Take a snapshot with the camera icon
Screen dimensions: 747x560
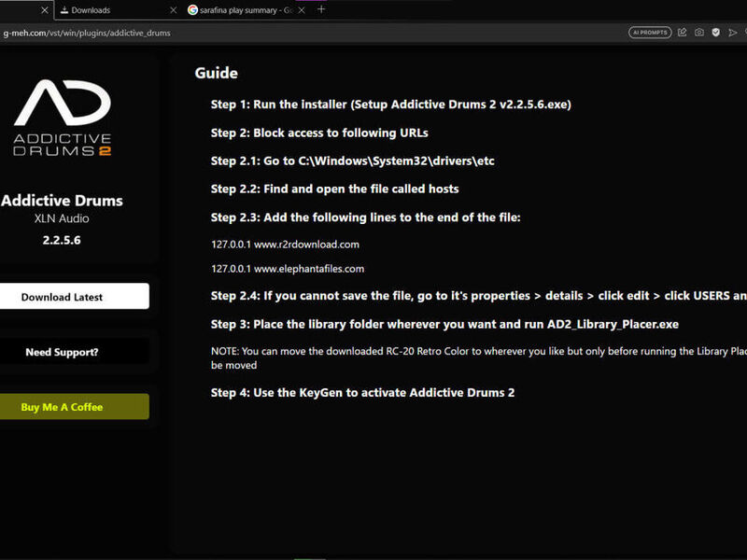pos(699,32)
